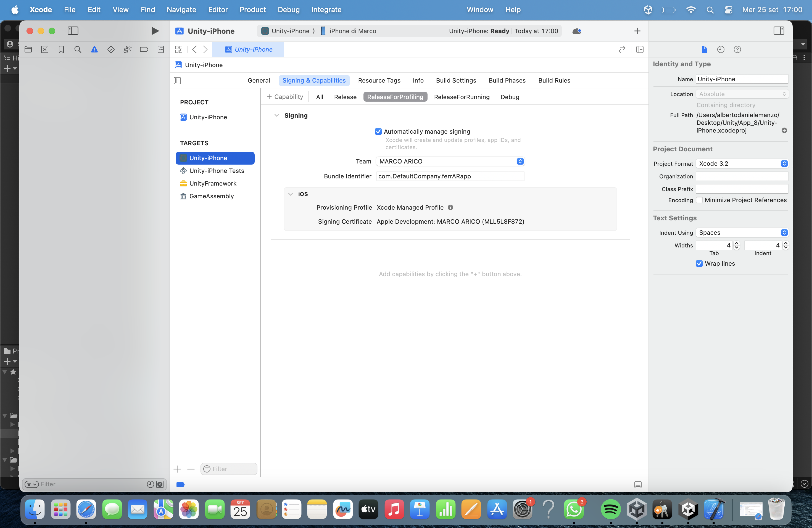Viewport: 812px width, 528px height.
Task: Open the Indent Using Spaces dropdown
Action: (742, 233)
